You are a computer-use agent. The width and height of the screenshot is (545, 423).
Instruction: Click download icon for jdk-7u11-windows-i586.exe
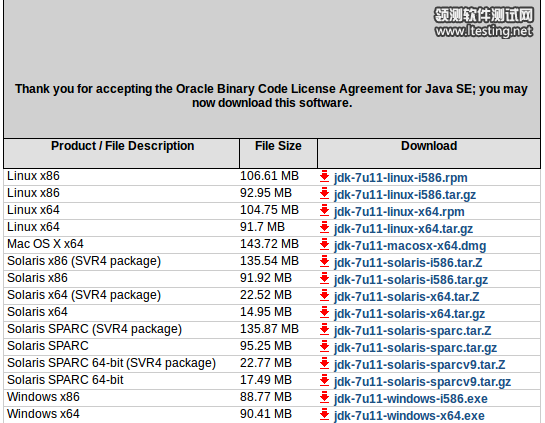[324, 397]
